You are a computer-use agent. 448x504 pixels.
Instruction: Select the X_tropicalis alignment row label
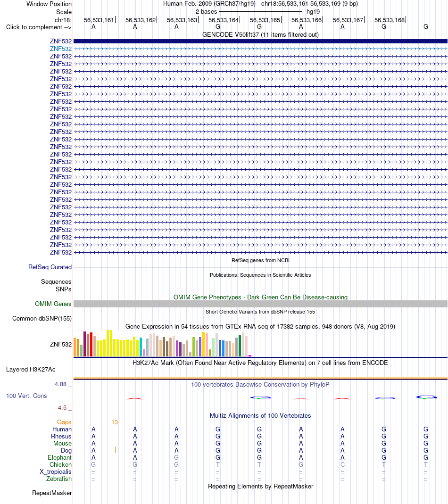click(55, 472)
